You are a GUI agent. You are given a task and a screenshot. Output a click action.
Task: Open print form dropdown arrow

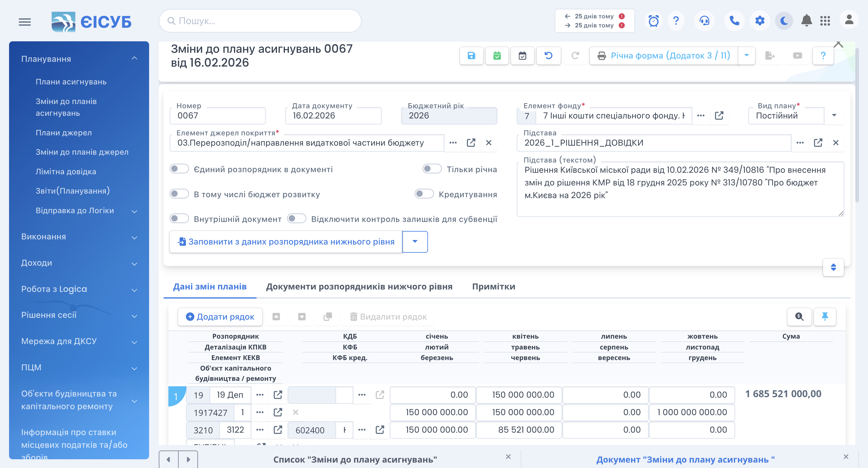[746, 55]
